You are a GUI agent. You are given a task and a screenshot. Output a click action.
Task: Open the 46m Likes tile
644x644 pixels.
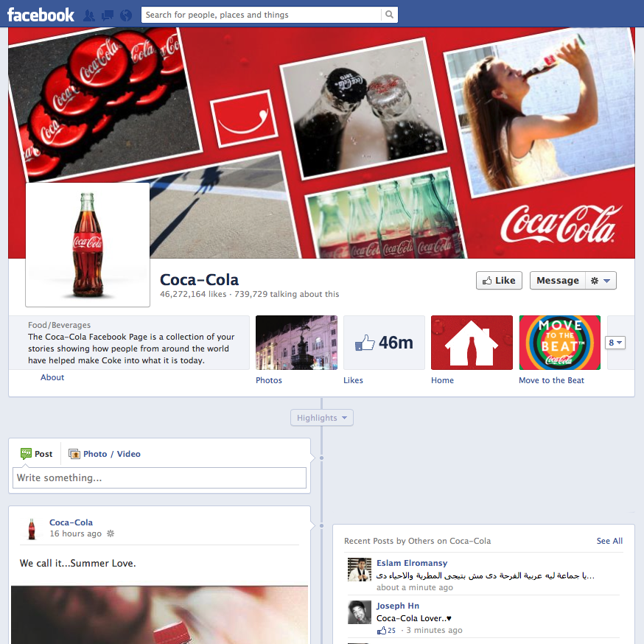[384, 343]
